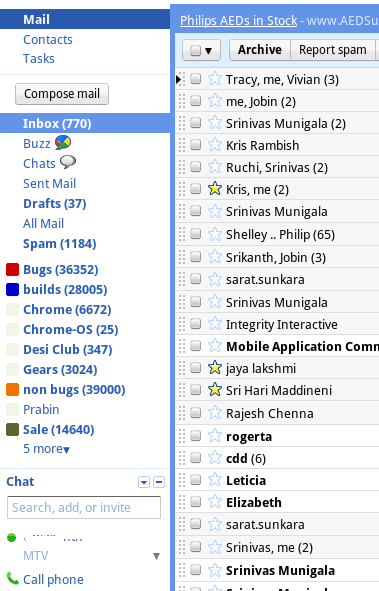Open the Gears (3024) label
The width and height of the screenshot is (379, 591).
(x=60, y=369)
